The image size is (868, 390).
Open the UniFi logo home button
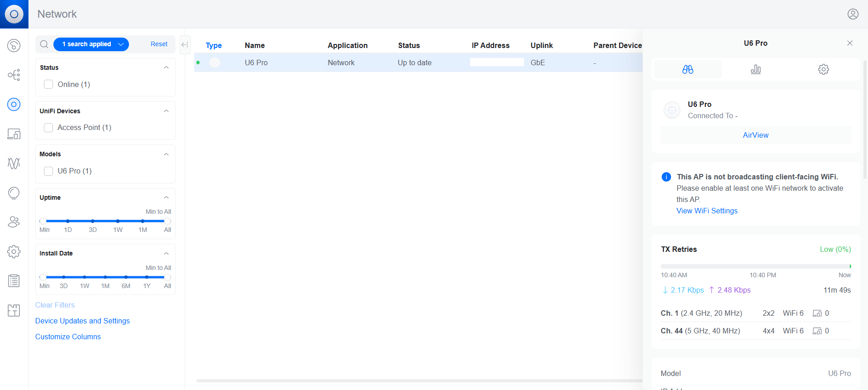tap(14, 14)
